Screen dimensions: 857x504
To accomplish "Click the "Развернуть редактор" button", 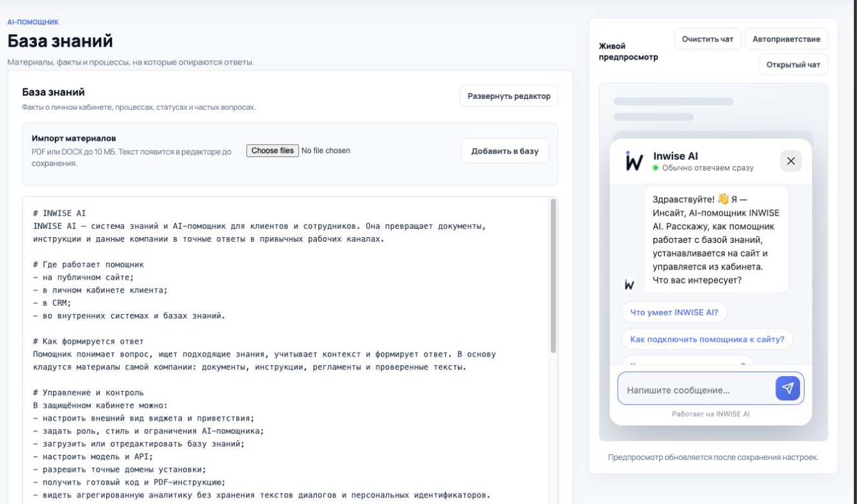I will [x=509, y=96].
